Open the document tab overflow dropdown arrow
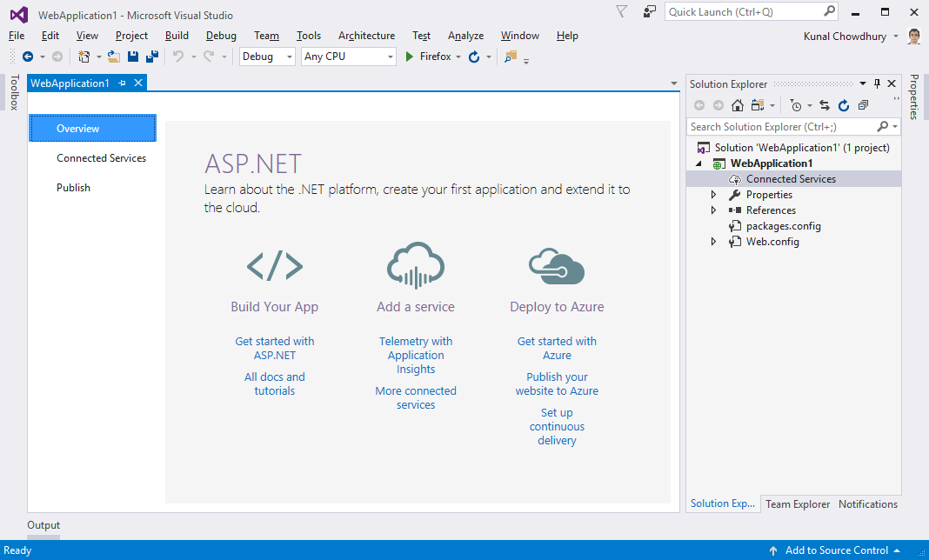This screenshot has width=929, height=560. tap(673, 83)
